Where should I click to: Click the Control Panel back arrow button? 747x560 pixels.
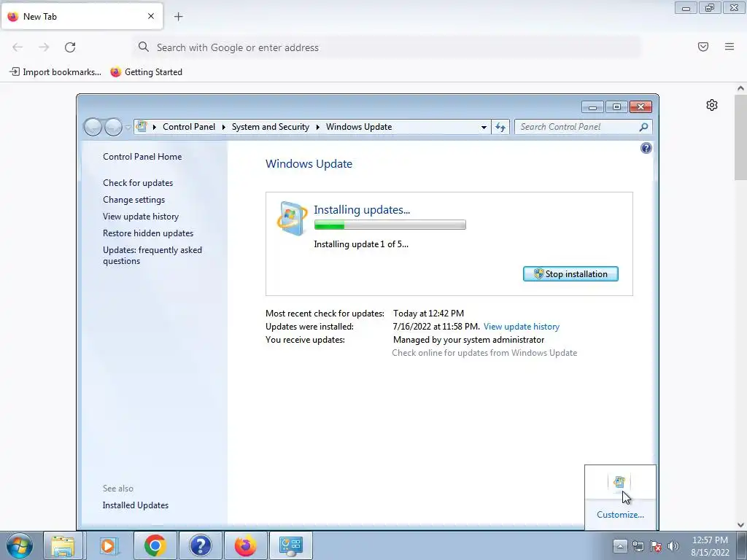click(x=93, y=127)
